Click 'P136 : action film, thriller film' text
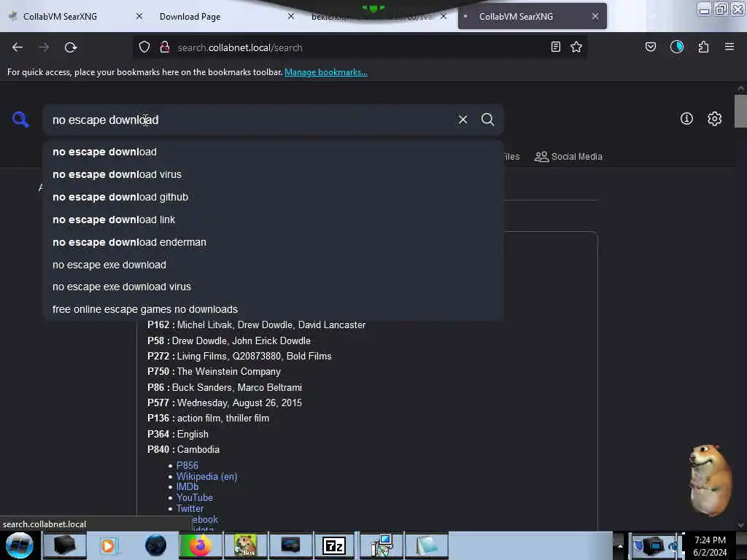Image resolution: width=747 pixels, height=560 pixels. tap(208, 418)
